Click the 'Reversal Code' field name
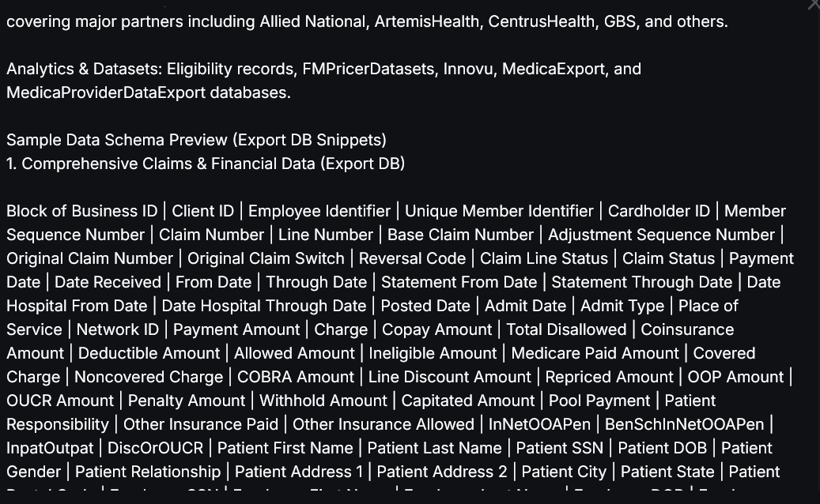The image size is (820, 504). [x=412, y=258]
